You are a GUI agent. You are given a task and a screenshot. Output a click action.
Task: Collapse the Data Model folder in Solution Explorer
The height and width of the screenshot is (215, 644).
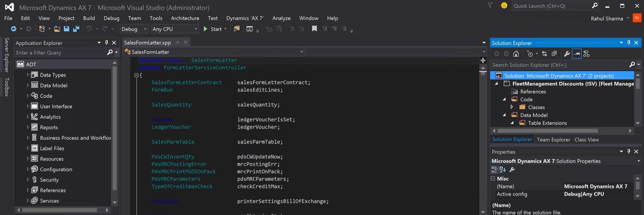click(x=504, y=115)
